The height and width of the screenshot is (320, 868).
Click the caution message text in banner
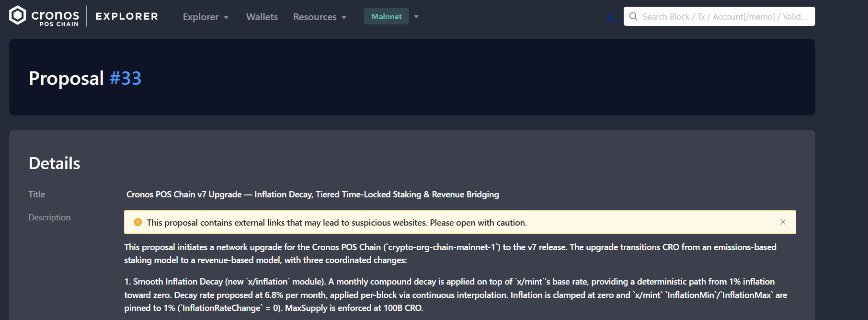[x=337, y=222]
